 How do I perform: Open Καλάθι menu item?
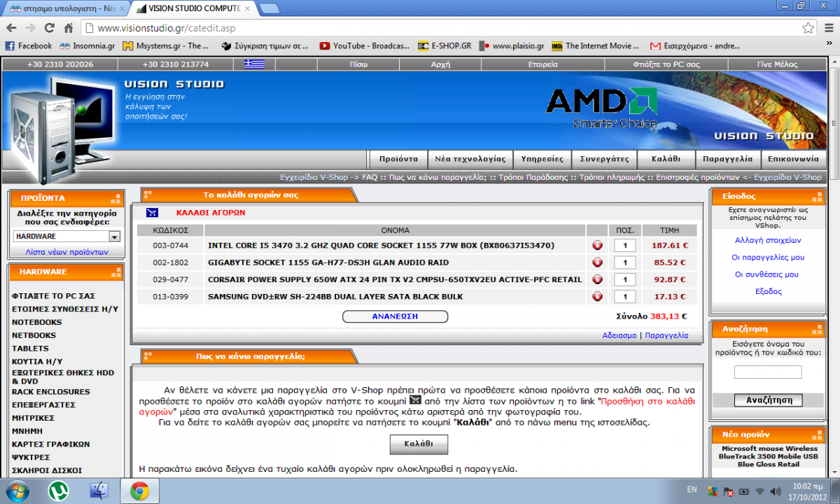(x=666, y=159)
